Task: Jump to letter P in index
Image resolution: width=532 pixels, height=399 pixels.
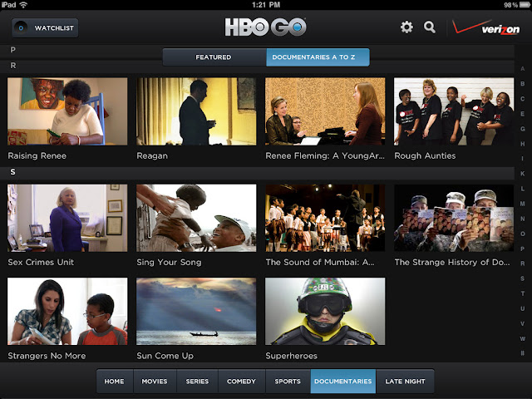Action: [523, 249]
